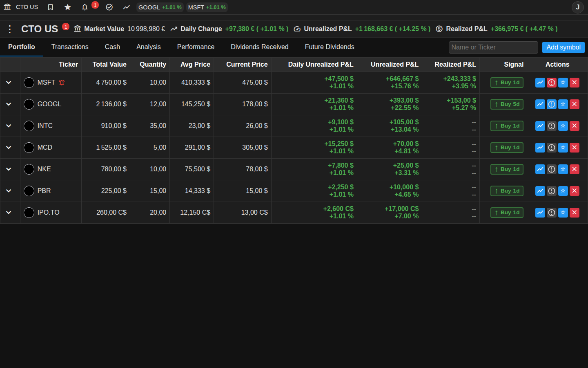Click the Buy 5d signal for GOOGL
588x368 pixels.
pos(507,104)
